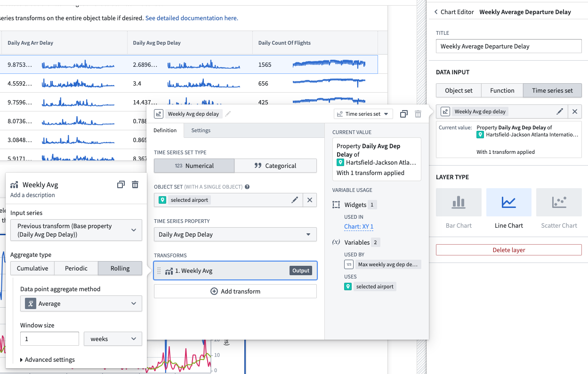Click the 425 flights count cell

pyautogui.click(x=263, y=102)
